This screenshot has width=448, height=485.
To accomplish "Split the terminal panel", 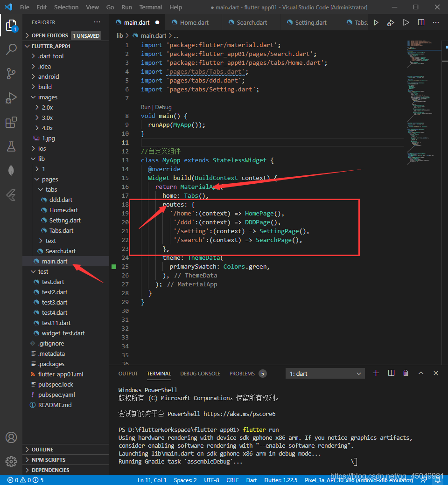I will coord(391,374).
